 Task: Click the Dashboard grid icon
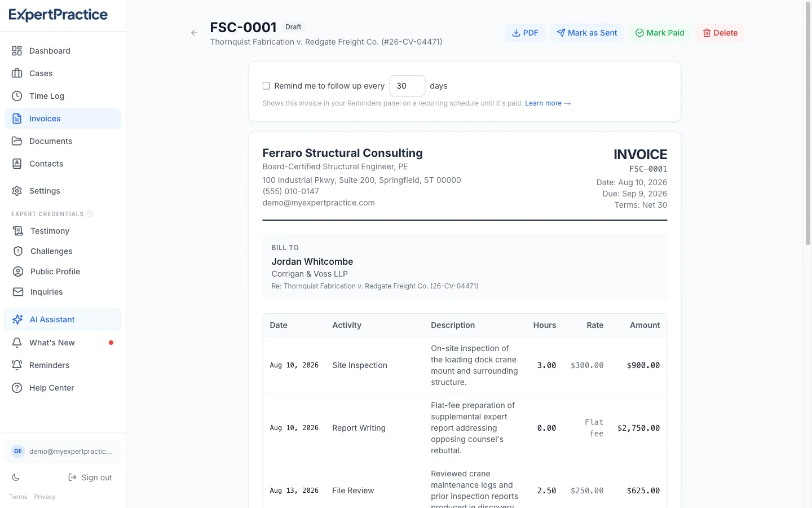tap(17, 51)
